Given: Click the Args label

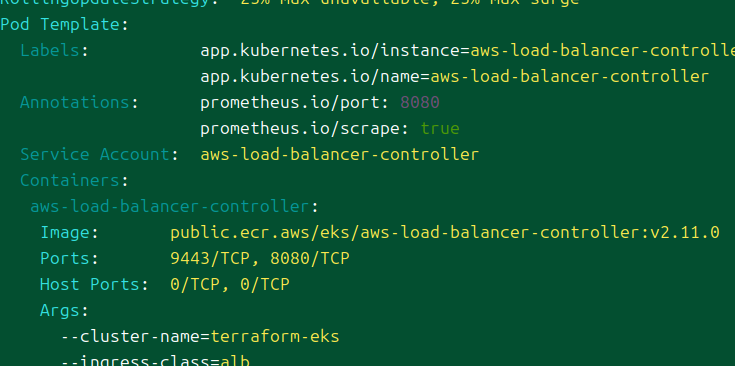Looking at the screenshot, I should click(60, 310).
